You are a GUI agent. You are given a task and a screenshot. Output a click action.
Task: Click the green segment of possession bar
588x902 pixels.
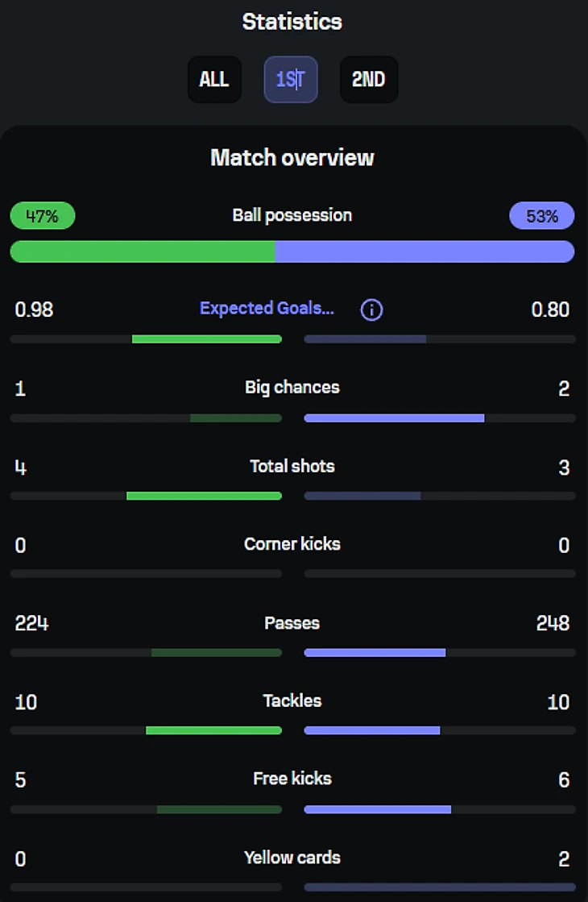[x=143, y=251]
